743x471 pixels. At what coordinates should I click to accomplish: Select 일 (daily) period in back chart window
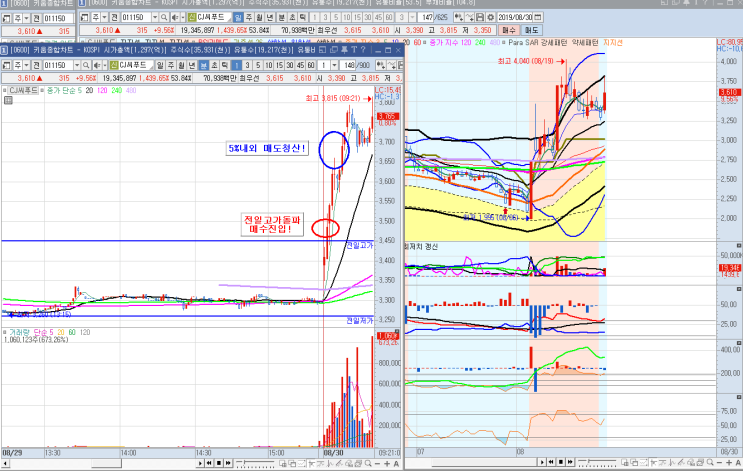[x=238, y=17]
